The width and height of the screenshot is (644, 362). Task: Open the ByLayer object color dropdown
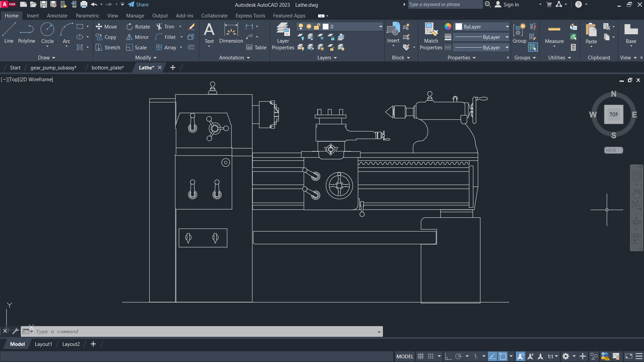(507, 27)
